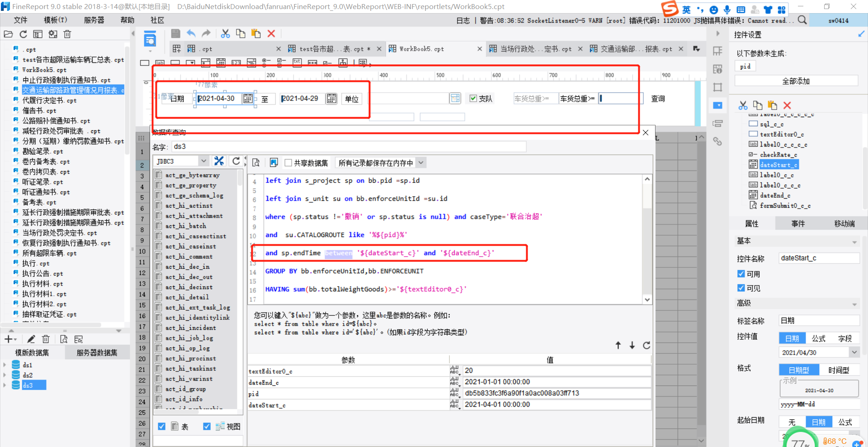Expand the ds3 dataset node
The width and height of the screenshot is (868, 447).
5,385
